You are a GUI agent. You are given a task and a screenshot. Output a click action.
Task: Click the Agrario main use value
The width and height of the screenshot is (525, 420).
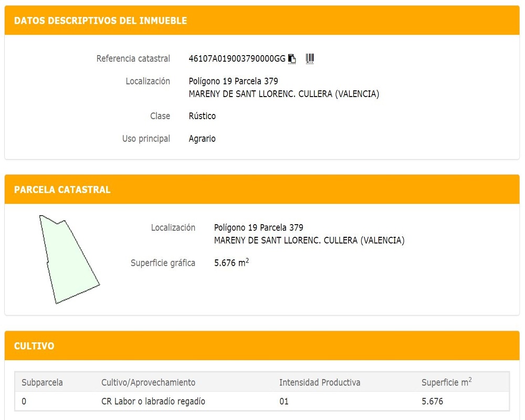202,139
